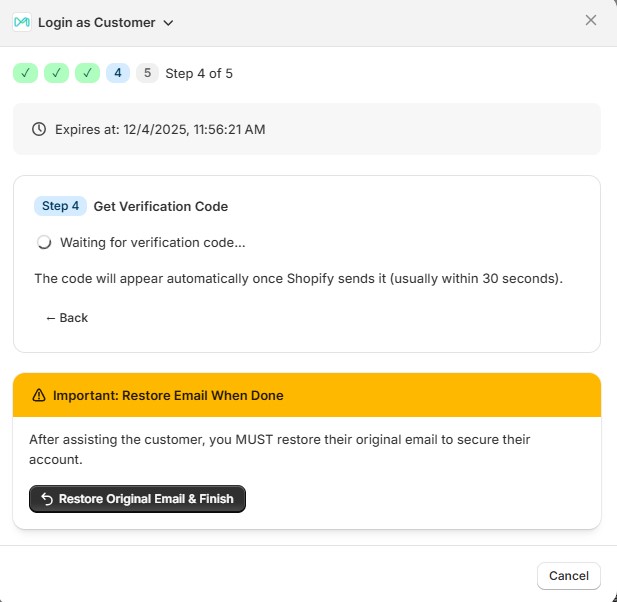Click the warning triangle icon
Screen dimensions: 617x602
coord(39,396)
